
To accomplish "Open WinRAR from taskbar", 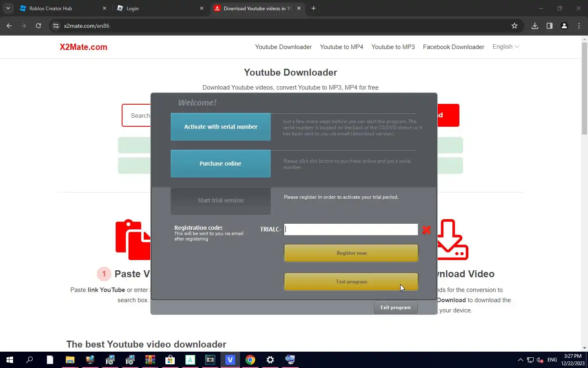I will click(x=150, y=360).
